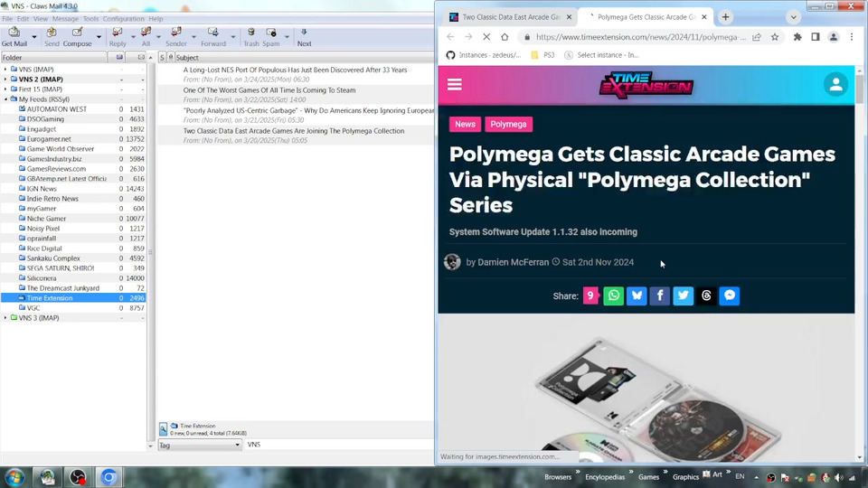Click the News tag link
This screenshot has height=488, width=868.
click(465, 124)
